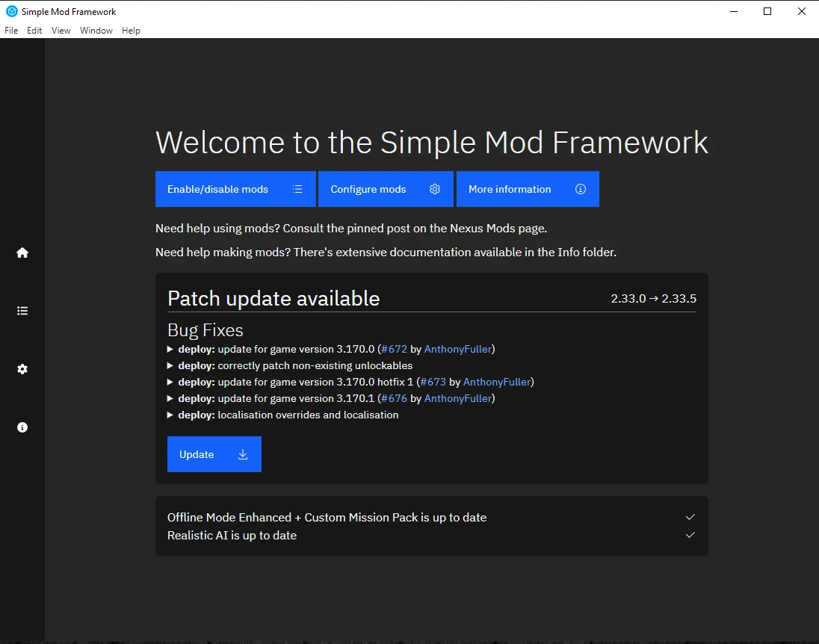Screen dimensions: 819x644
Task: Expand the localisation overrides entry
Action: tap(171, 415)
